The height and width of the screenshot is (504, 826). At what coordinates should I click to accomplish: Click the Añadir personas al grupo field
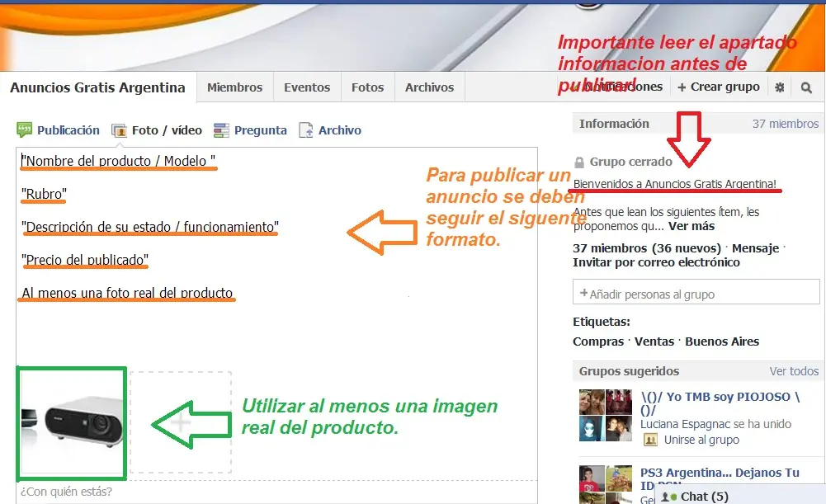[x=696, y=292]
